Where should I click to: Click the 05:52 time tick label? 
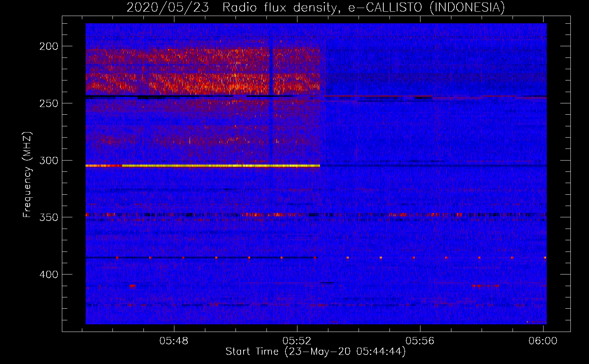[x=297, y=341]
